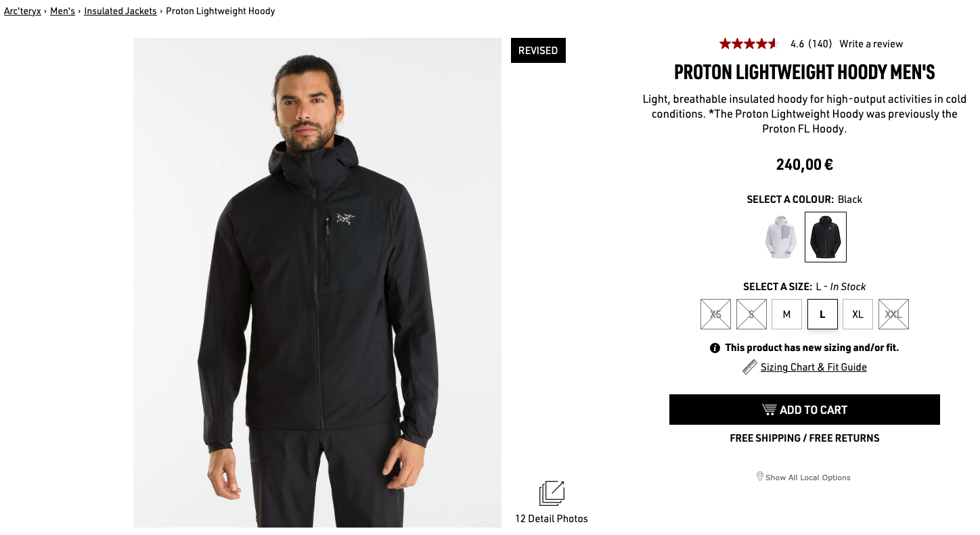
Task: Go to the Arc'teryx breadcrumb home link
Action: [x=22, y=11]
